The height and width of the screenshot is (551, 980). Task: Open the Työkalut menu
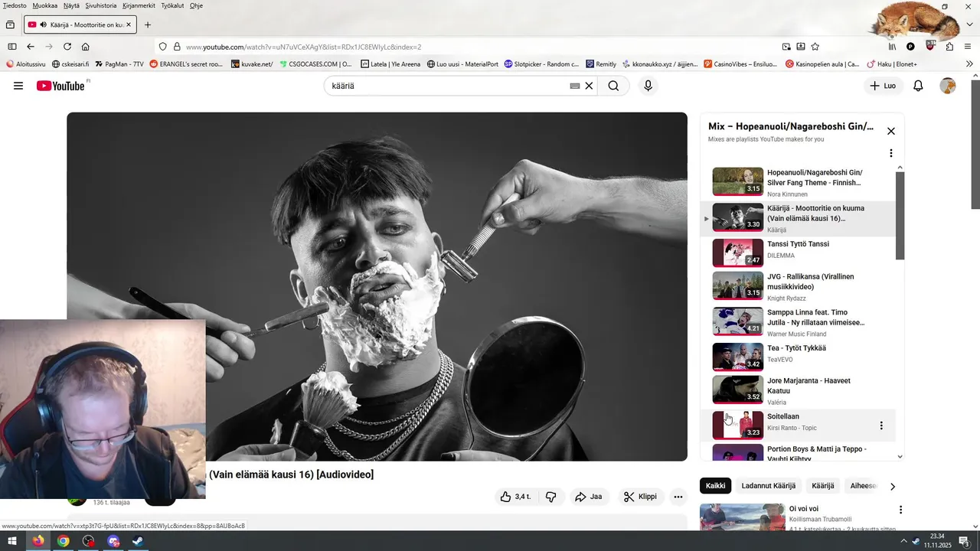point(173,5)
